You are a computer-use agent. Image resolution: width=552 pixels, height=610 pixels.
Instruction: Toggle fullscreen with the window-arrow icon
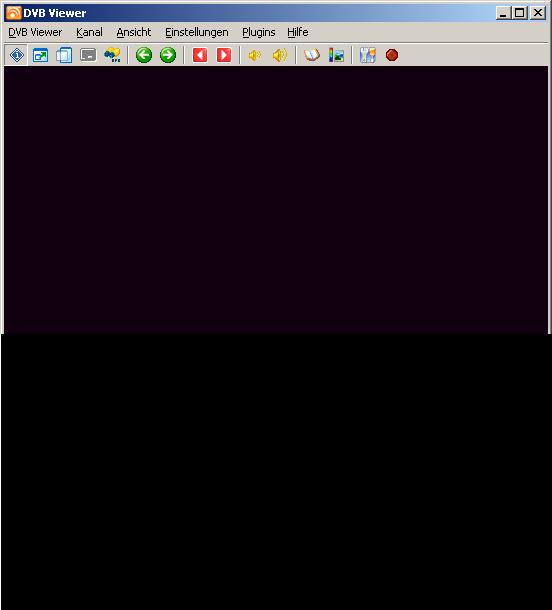pyautogui.click(x=40, y=55)
